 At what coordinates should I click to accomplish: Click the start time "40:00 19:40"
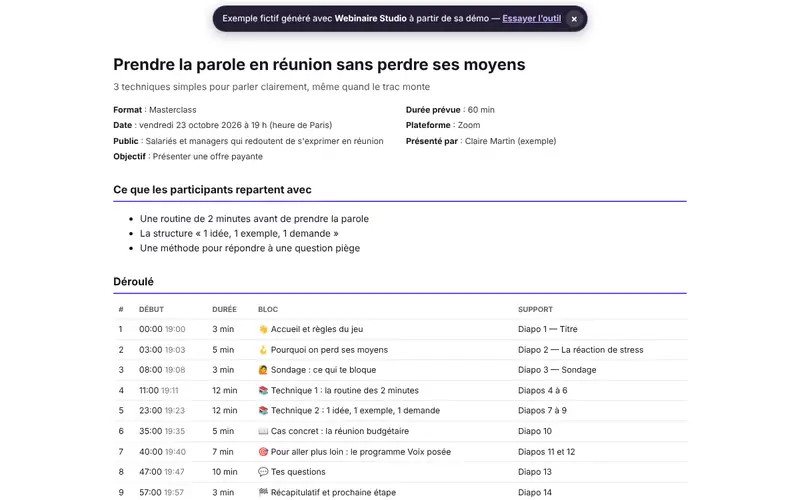(162, 452)
